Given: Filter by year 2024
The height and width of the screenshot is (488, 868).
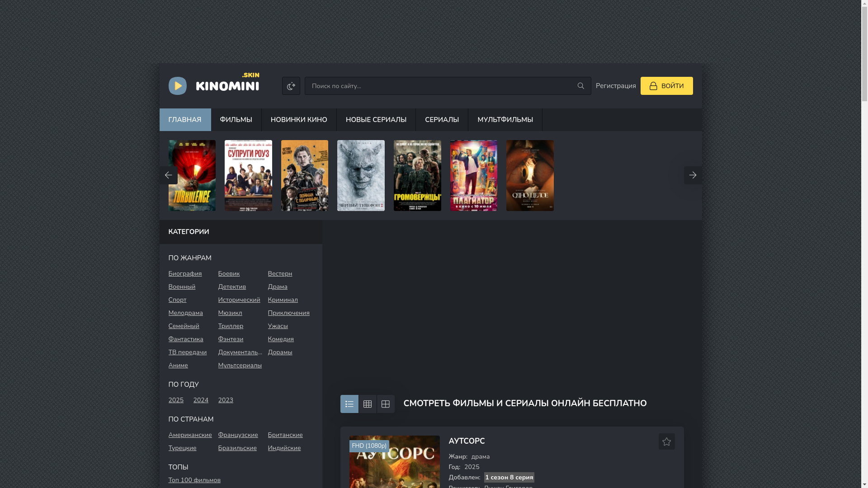Looking at the screenshot, I should 201,400.
